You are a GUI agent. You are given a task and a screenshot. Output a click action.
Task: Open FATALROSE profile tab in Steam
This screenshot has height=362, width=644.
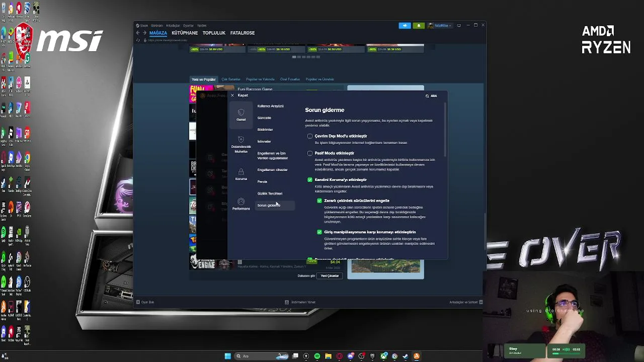coord(243,33)
